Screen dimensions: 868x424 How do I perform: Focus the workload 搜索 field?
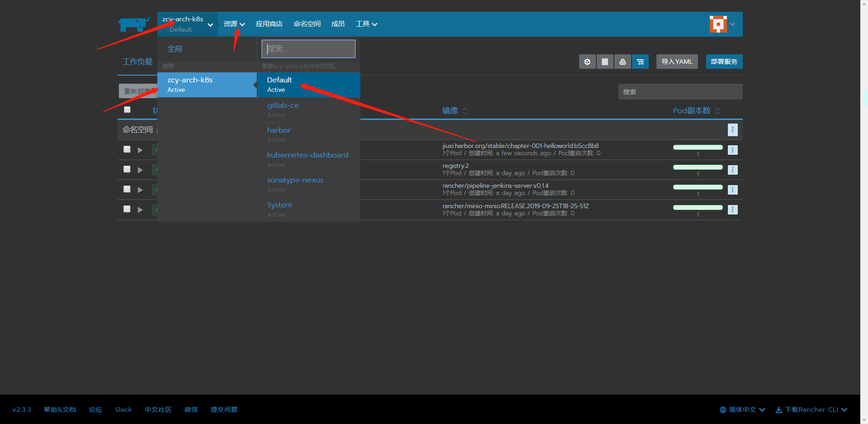point(680,91)
